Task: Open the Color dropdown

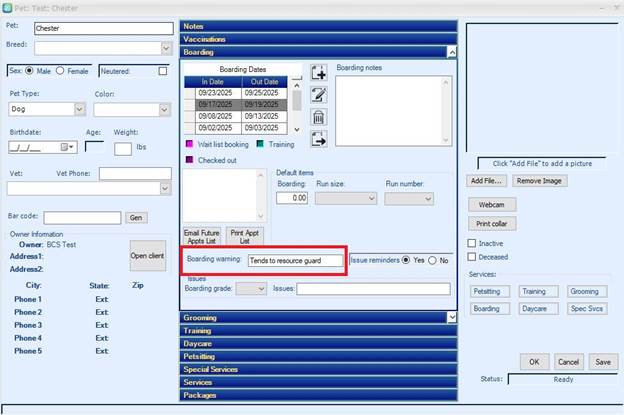Action: tap(164, 110)
